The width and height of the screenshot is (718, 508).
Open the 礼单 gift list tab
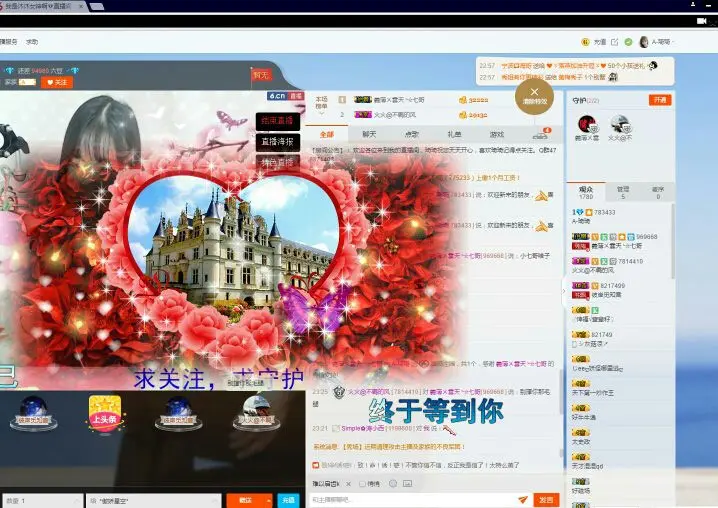tap(454, 134)
